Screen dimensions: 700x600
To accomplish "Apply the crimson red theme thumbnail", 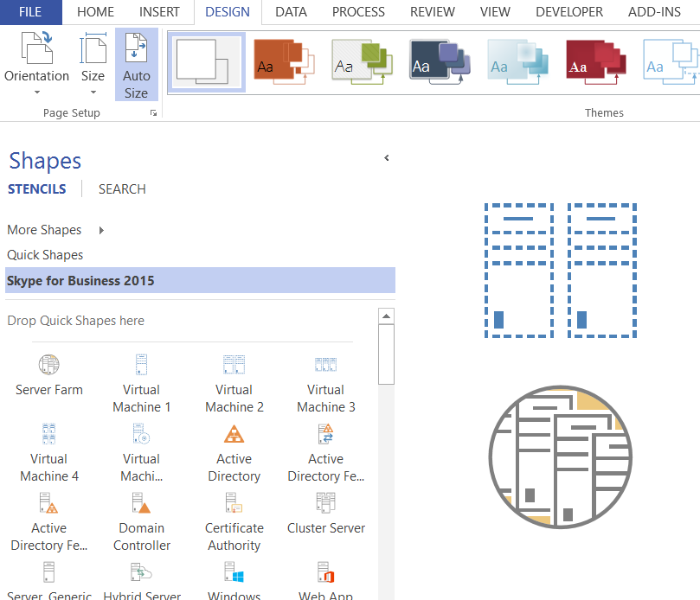I will tap(595, 62).
